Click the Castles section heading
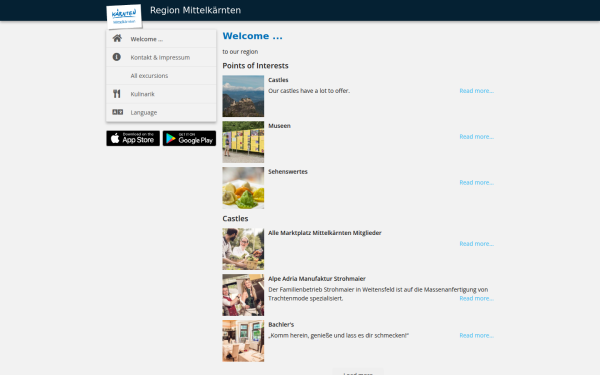This screenshot has width=600, height=375. pos(235,218)
